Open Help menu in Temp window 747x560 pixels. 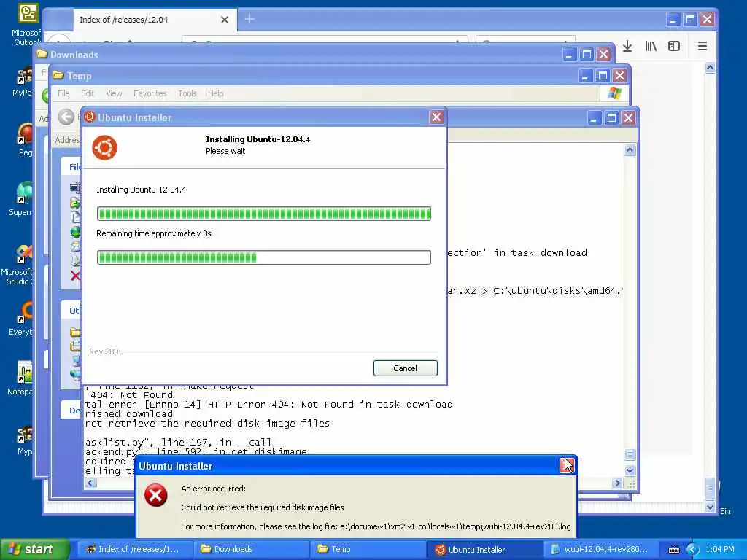point(215,93)
